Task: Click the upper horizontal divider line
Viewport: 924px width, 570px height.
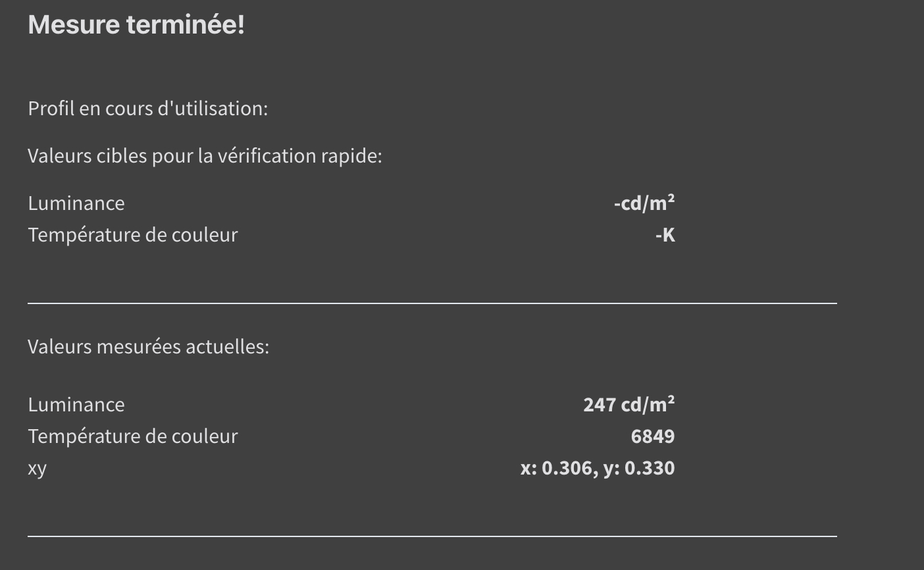Action: point(432,303)
